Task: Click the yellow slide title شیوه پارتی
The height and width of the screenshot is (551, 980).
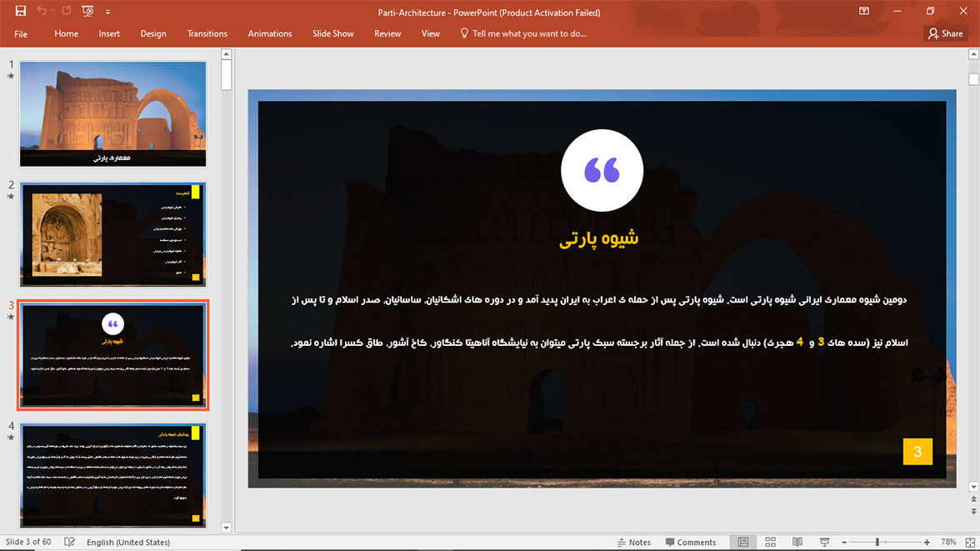Action: pyautogui.click(x=598, y=239)
